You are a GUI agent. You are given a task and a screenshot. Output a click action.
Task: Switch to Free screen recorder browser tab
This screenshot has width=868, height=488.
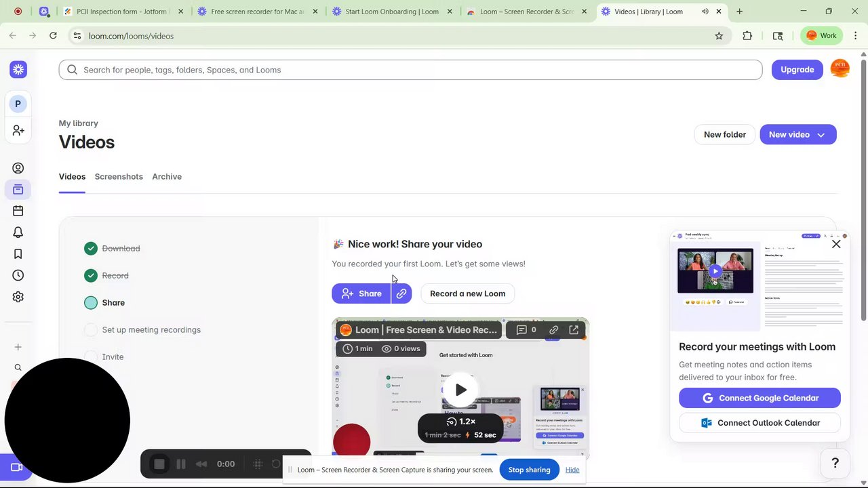tap(258, 12)
